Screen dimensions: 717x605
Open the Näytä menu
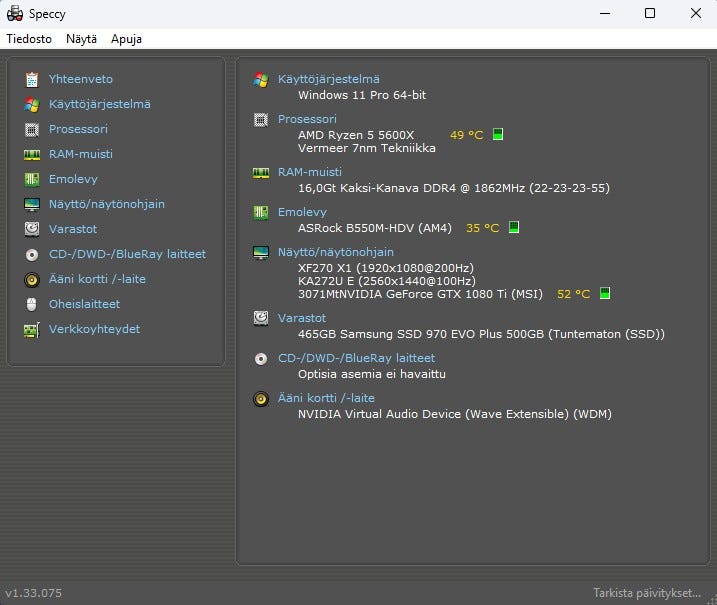[81, 39]
